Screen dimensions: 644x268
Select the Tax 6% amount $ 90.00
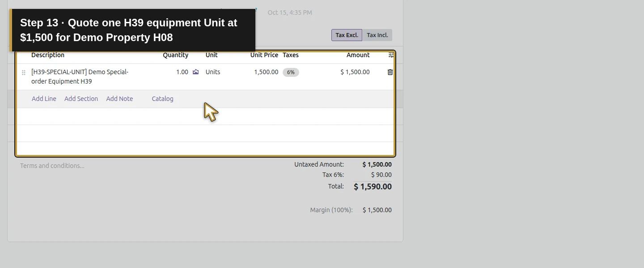(x=381, y=175)
